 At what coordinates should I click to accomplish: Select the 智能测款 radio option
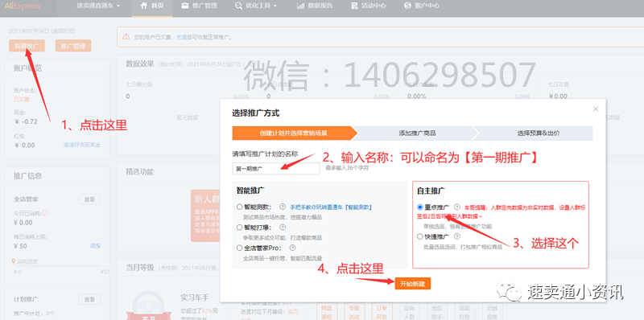(x=239, y=207)
